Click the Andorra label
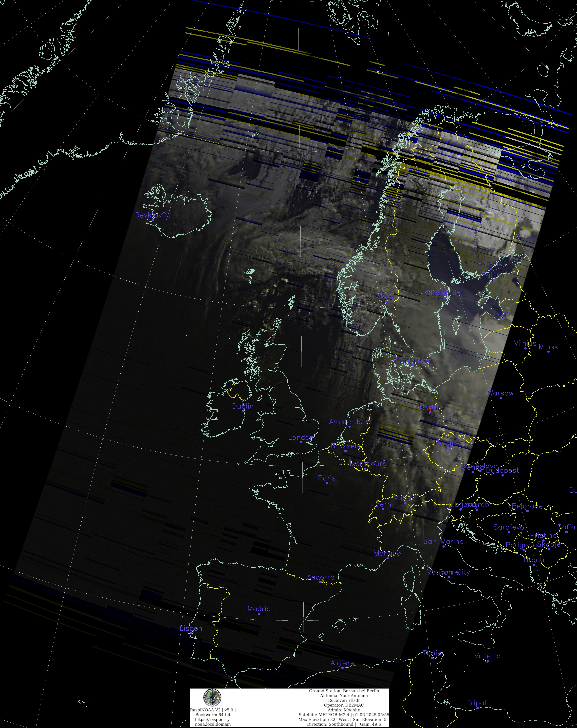577x728 pixels. pos(321,577)
